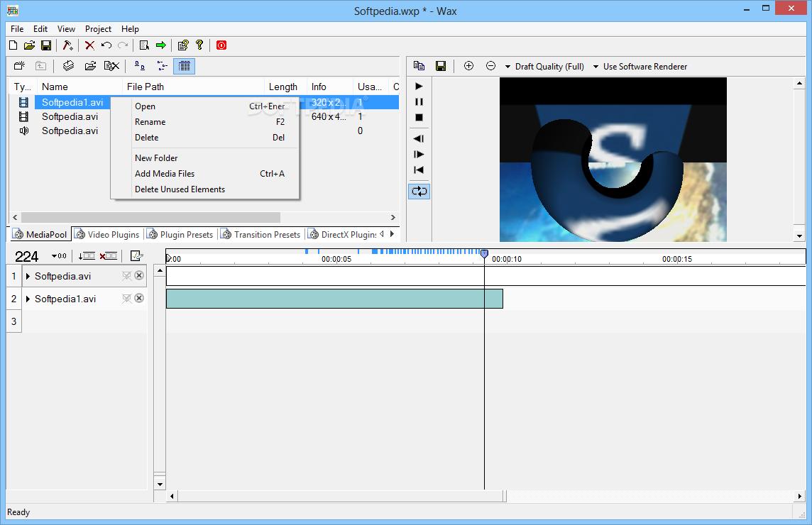This screenshot has width=812, height=525.
Task: Disable track 2 Softpedia1.avi with circled X
Action: 139,298
